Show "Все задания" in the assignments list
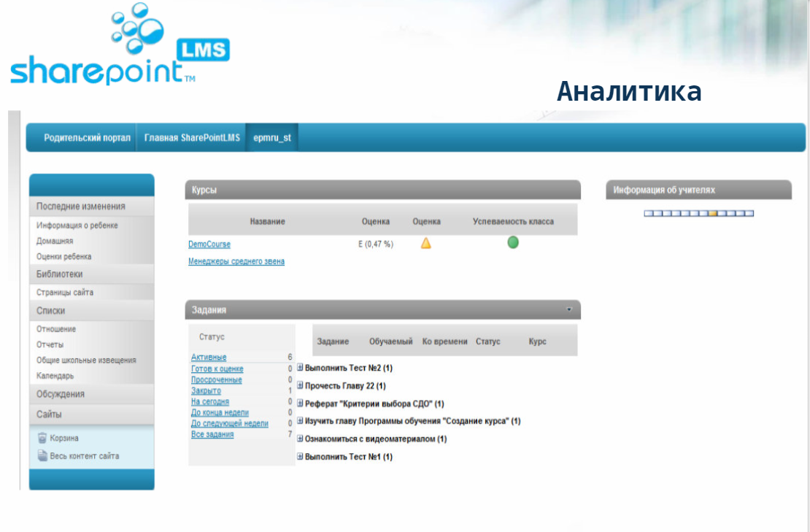The image size is (810, 532). click(x=211, y=434)
